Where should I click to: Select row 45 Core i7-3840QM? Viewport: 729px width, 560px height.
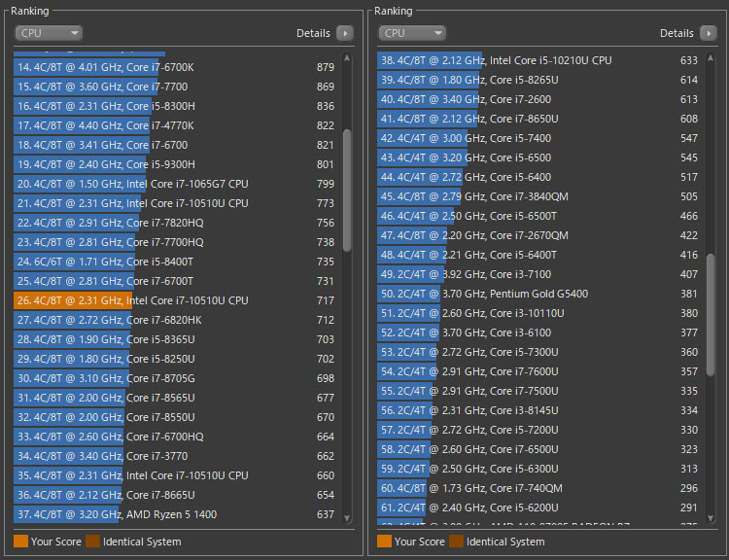point(539,196)
